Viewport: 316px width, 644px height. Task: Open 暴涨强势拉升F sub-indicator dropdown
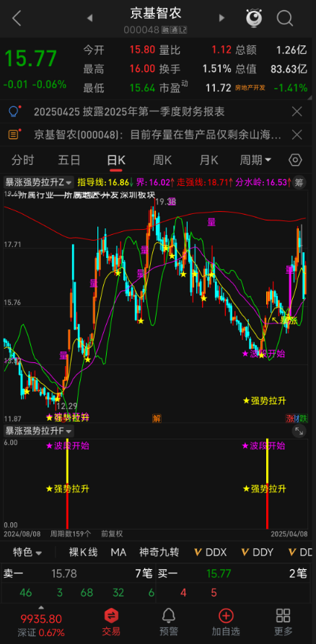pos(39,431)
